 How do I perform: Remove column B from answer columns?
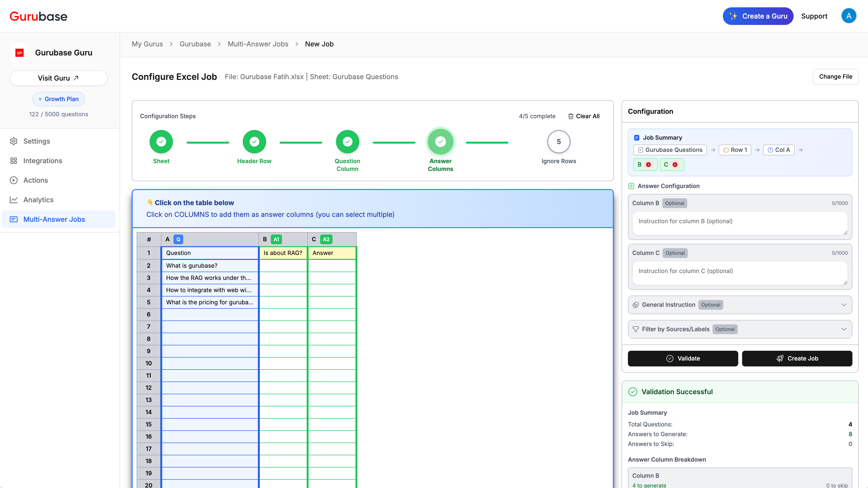pos(648,165)
